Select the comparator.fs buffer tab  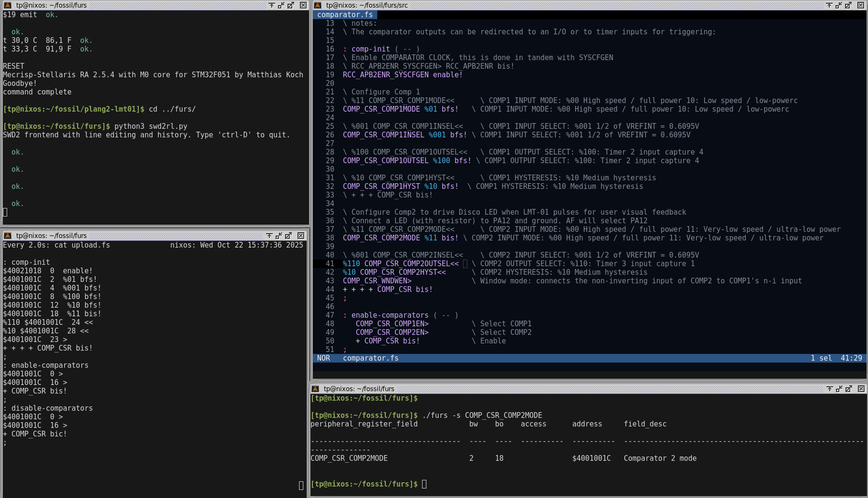tap(345, 15)
